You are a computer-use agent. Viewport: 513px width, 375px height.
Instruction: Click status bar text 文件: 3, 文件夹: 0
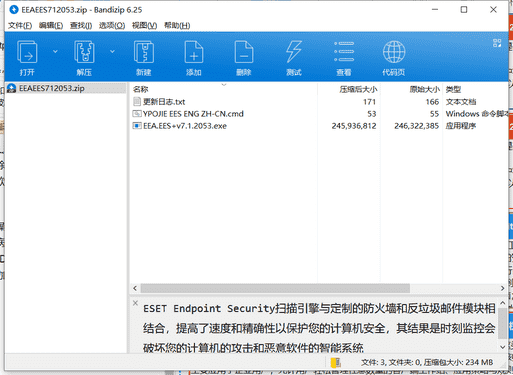[390, 362]
